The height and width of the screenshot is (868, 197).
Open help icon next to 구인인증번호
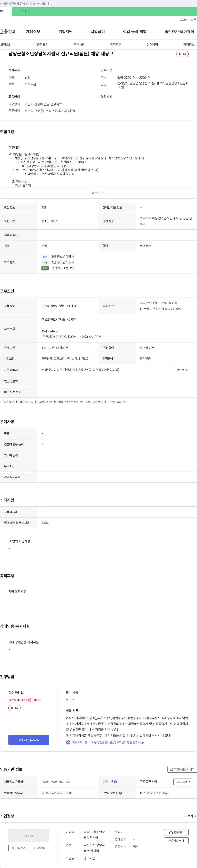(x=120, y=793)
